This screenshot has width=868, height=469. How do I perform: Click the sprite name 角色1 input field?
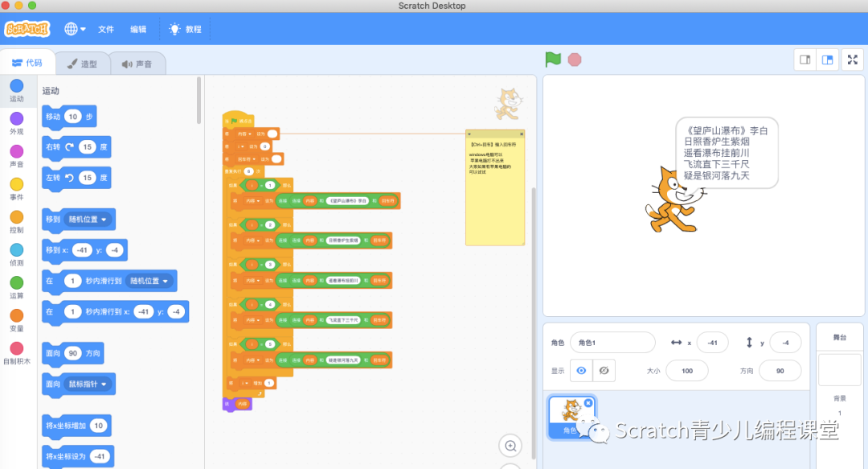coord(612,342)
